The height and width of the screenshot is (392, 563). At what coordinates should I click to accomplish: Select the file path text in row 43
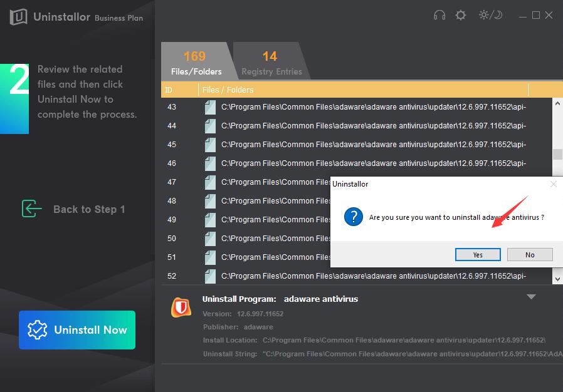point(374,107)
